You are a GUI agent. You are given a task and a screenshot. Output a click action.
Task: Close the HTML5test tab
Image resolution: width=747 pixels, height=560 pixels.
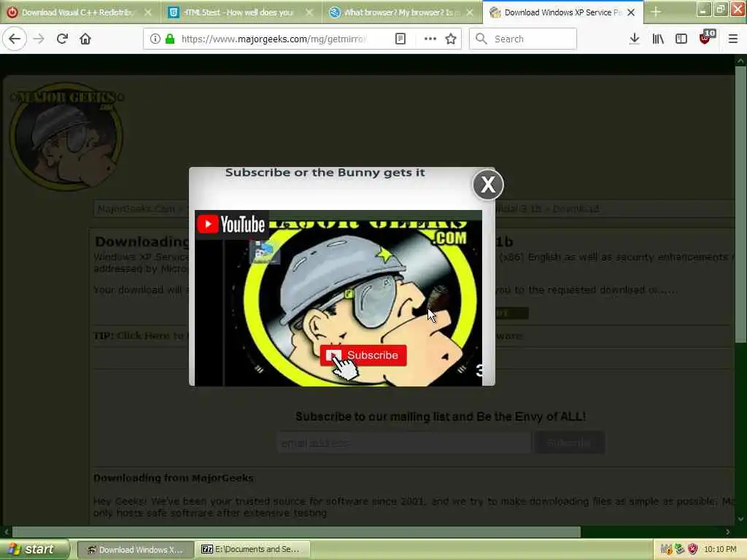click(309, 12)
